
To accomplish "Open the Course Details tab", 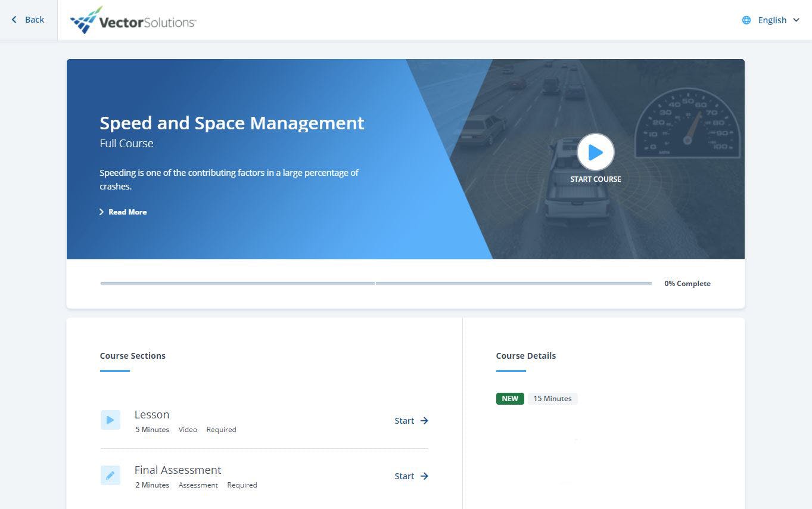I will coord(525,355).
